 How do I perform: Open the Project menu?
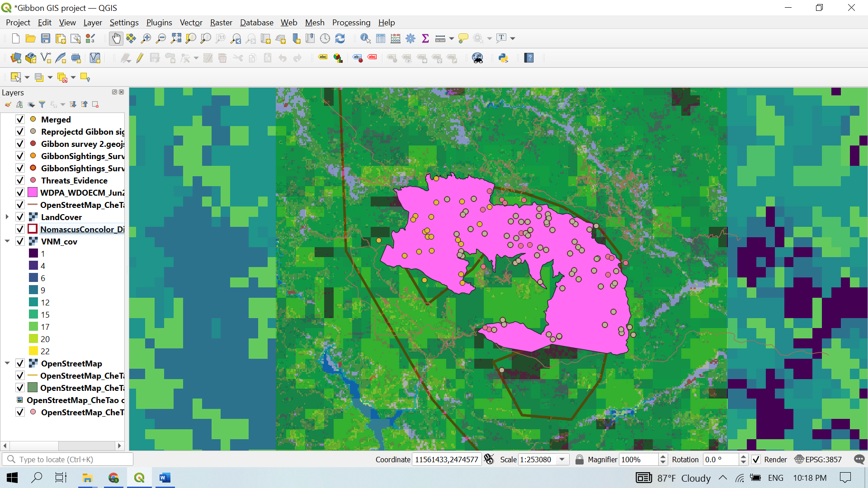click(x=18, y=23)
